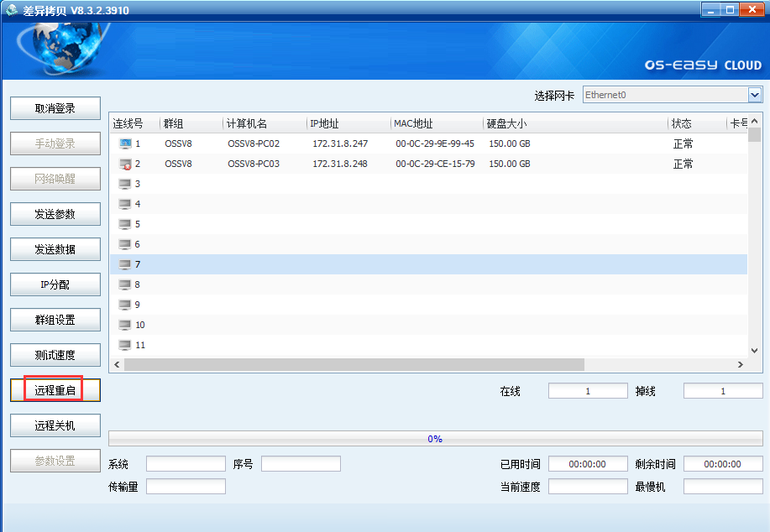Select the monitor icon in row 11
770x532 pixels.
[x=125, y=345]
